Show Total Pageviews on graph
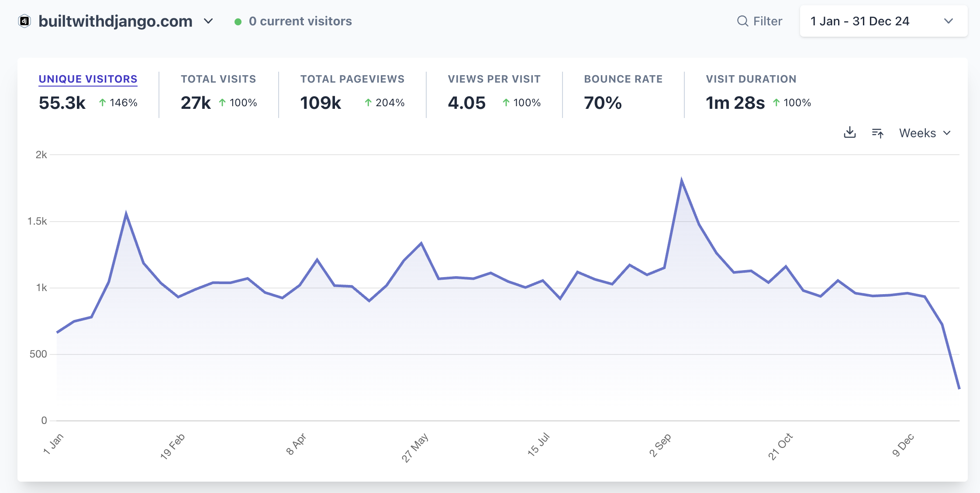Screen dimensions: 980x493 tap(352, 79)
